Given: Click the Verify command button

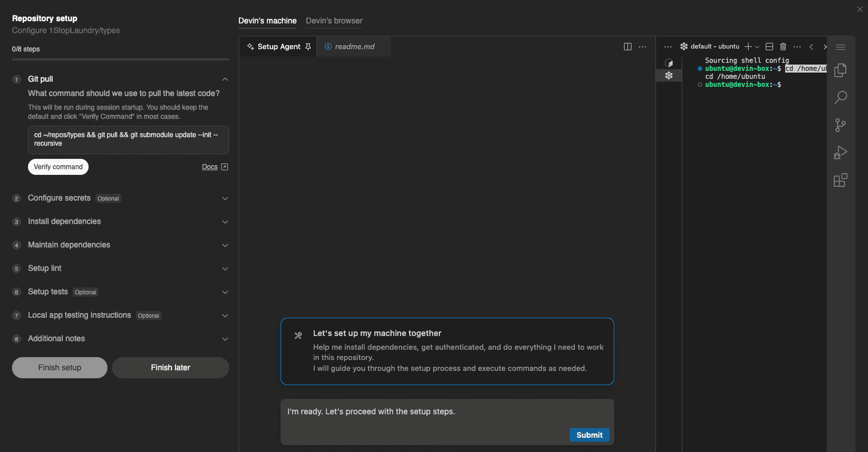Looking at the screenshot, I should coord(58,167).
